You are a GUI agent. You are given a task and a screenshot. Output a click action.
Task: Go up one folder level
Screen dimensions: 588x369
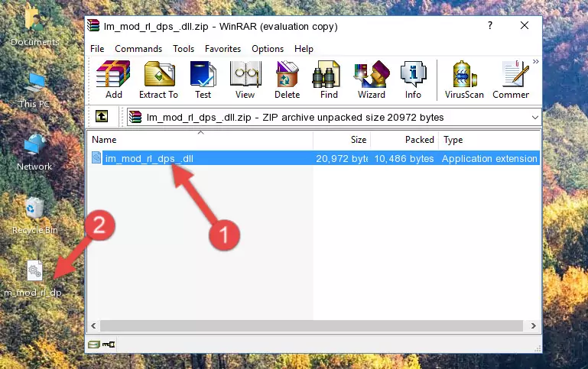102,117
